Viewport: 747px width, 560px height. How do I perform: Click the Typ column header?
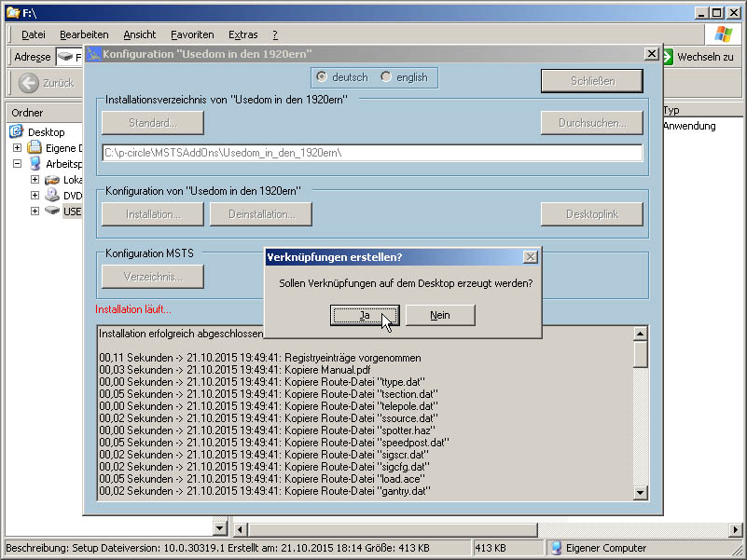click(x=699, y=110)
